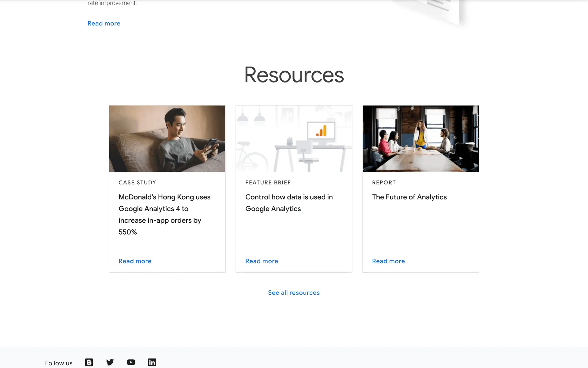Click Read more on The Future of Analytics

point(388,261)
